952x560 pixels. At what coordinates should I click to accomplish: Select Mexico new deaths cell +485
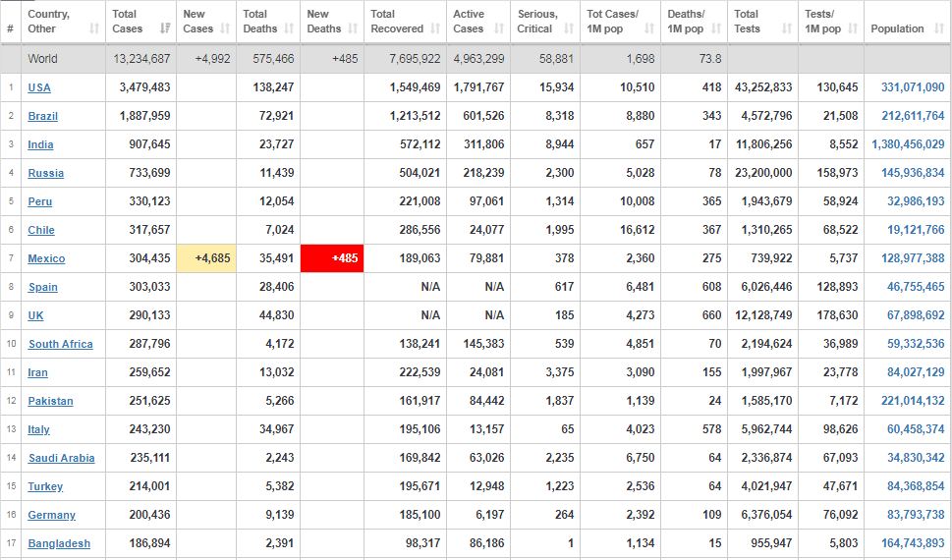(332, 258)
